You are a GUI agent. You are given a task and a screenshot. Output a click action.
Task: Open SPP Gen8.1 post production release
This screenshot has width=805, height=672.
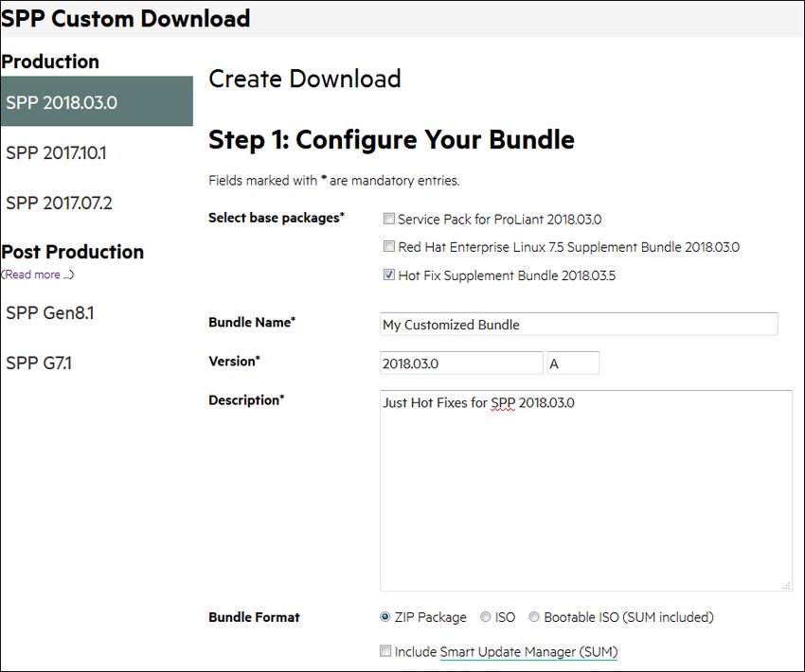[50, 313]
